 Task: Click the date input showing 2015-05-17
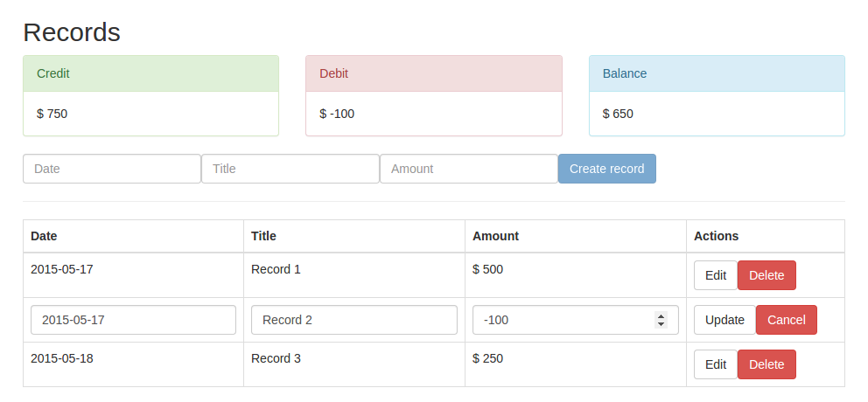[x=133, y=320]
